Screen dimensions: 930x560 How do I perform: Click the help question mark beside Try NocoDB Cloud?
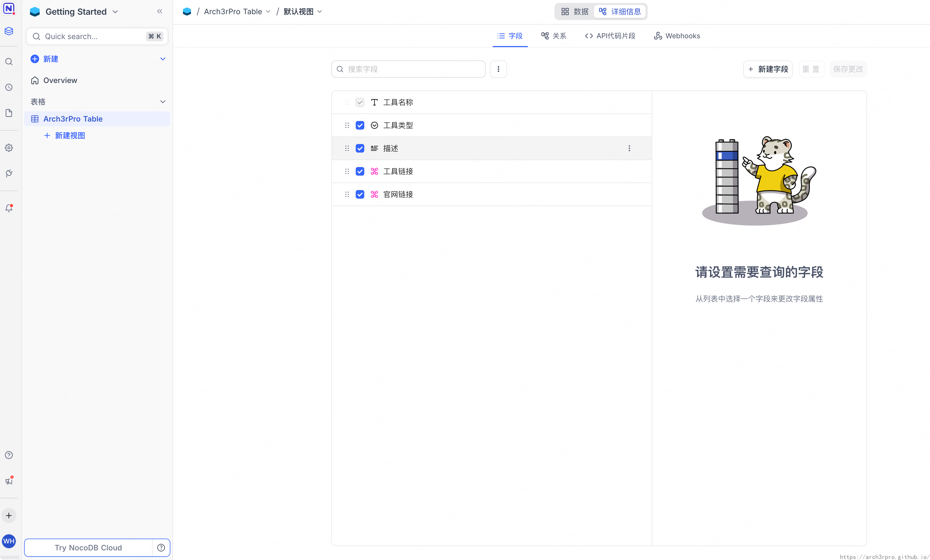pos(161,548)
